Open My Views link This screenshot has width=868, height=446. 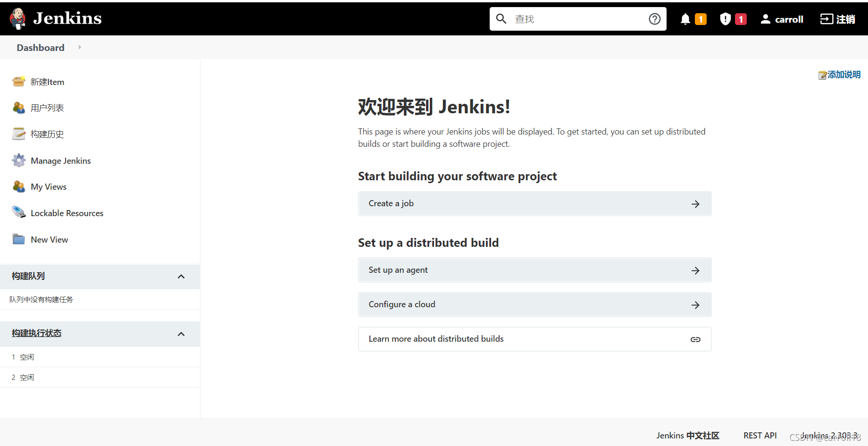point(49,187)
